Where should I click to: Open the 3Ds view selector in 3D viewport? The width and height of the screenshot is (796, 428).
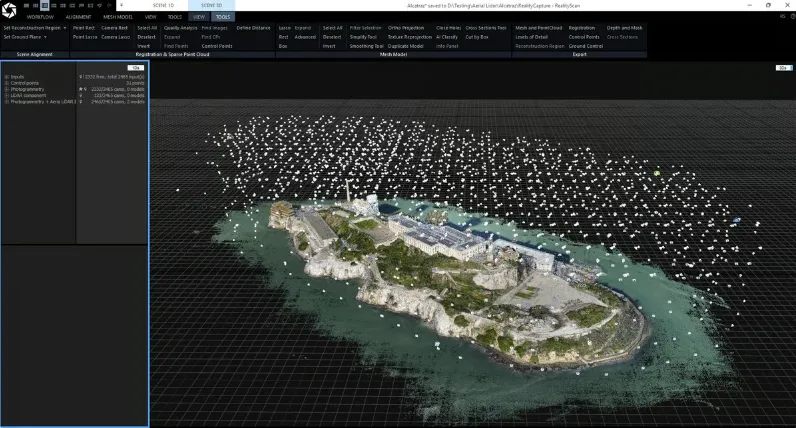coord(783,68)
